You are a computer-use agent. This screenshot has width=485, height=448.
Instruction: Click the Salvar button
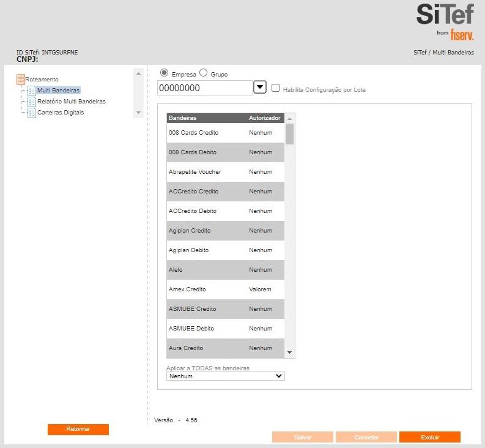[303, 437]
